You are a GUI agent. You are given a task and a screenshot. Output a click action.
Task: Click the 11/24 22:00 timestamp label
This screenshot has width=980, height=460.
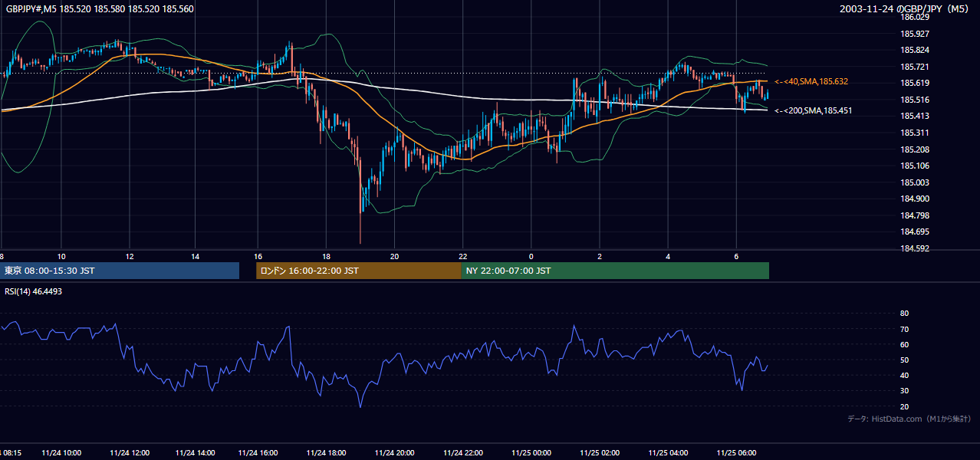tap(462, 452)
